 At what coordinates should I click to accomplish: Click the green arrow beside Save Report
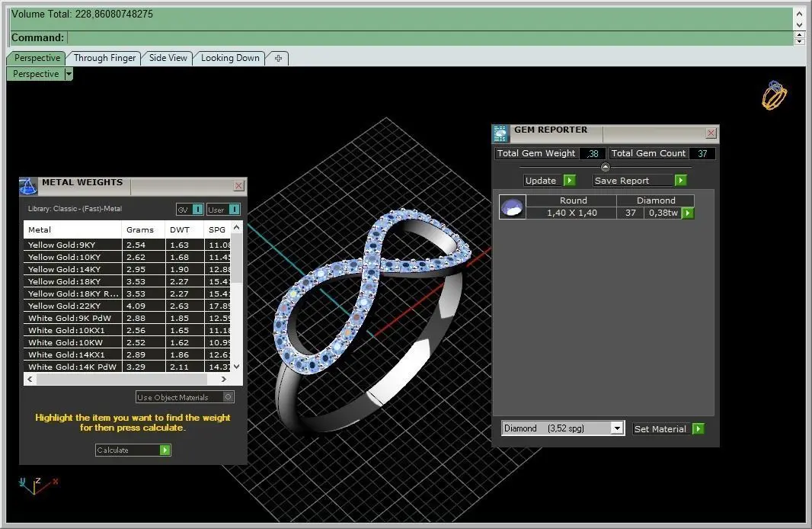click(x=680, y=181)
